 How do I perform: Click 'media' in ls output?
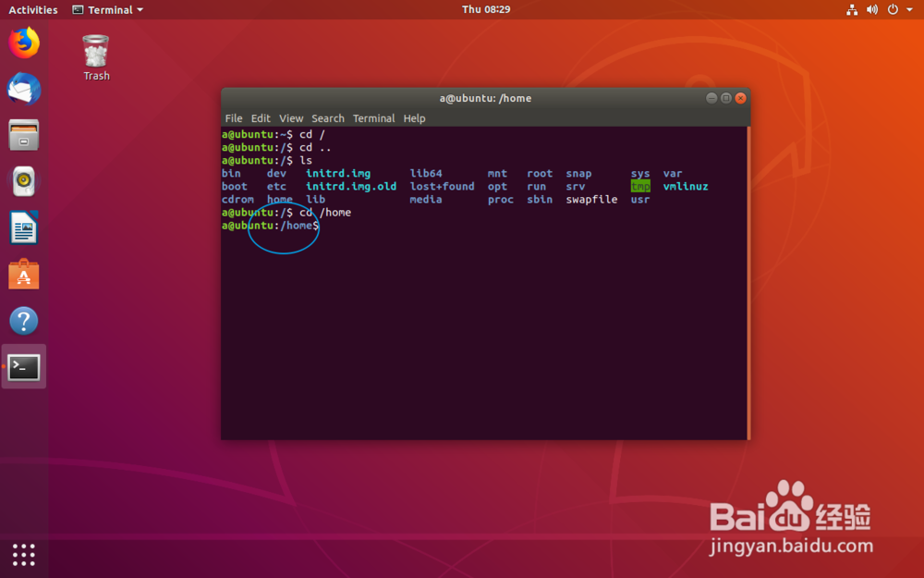click(x=425, y=200)
